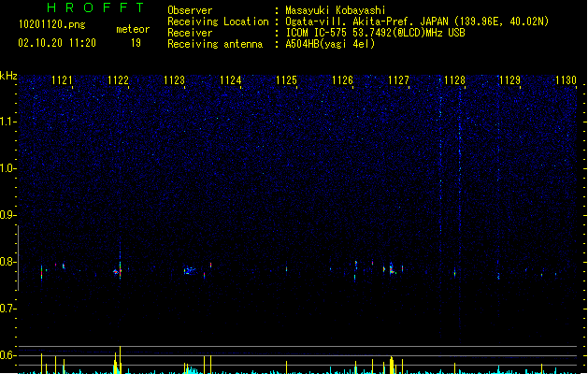Click the 1122 time marker
Image resolution: width=588 pixels, height=374 pixels.
(x=118, y=80)
